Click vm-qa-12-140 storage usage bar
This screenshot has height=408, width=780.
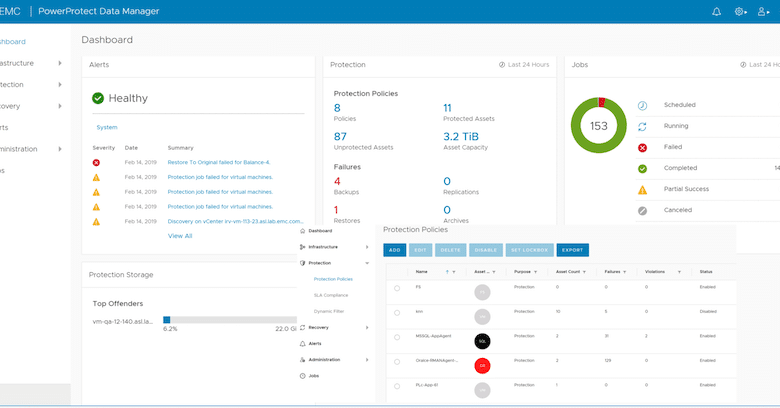point(230,320)
